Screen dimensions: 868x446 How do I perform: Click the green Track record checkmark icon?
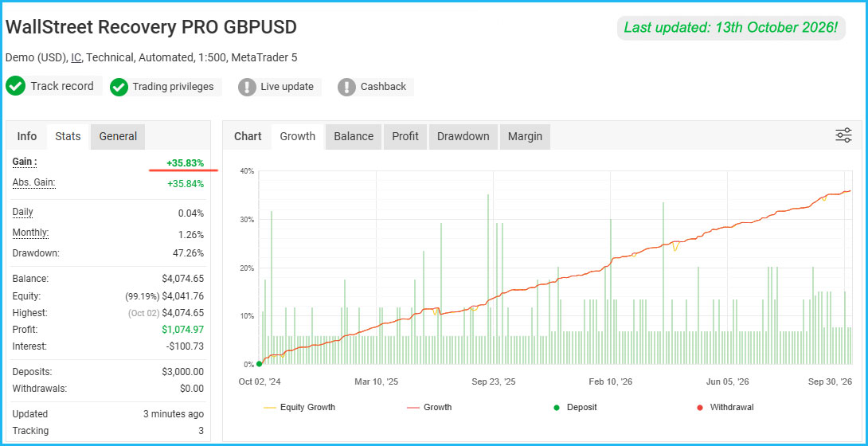tap(15, 86)
